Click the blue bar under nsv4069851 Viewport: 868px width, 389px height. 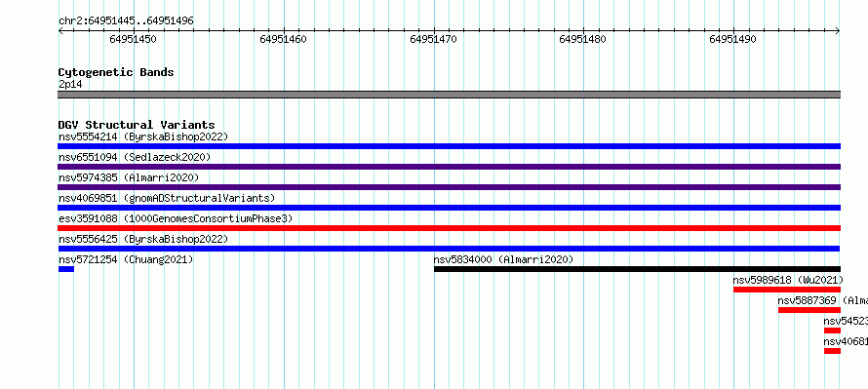[449, 208]
